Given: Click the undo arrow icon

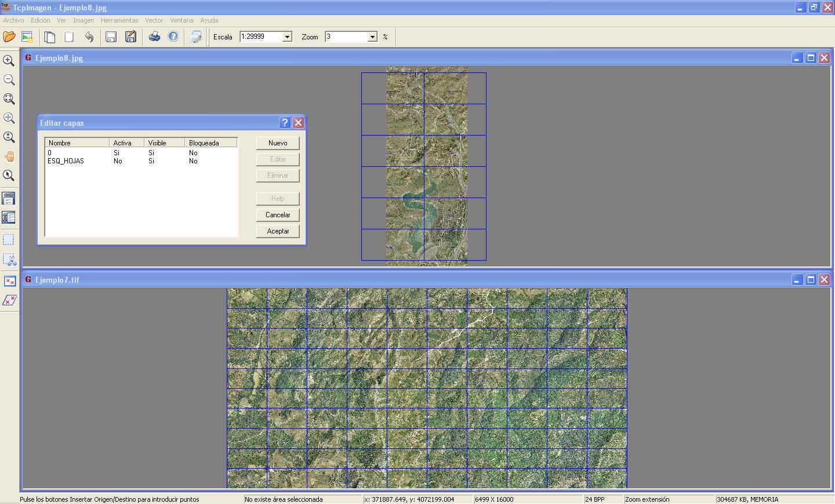Looking at the screenshot, I should coord(89,36).
